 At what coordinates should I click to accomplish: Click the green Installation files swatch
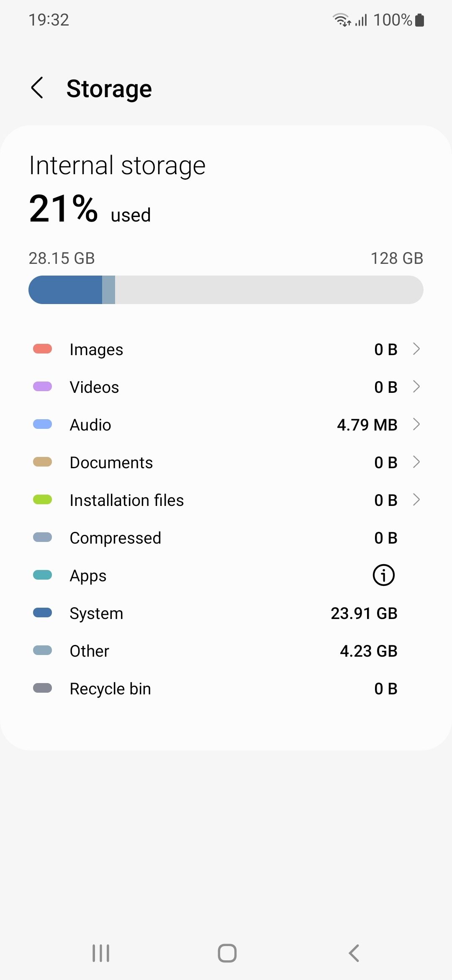pyautogui.click(x=42, y=500)
